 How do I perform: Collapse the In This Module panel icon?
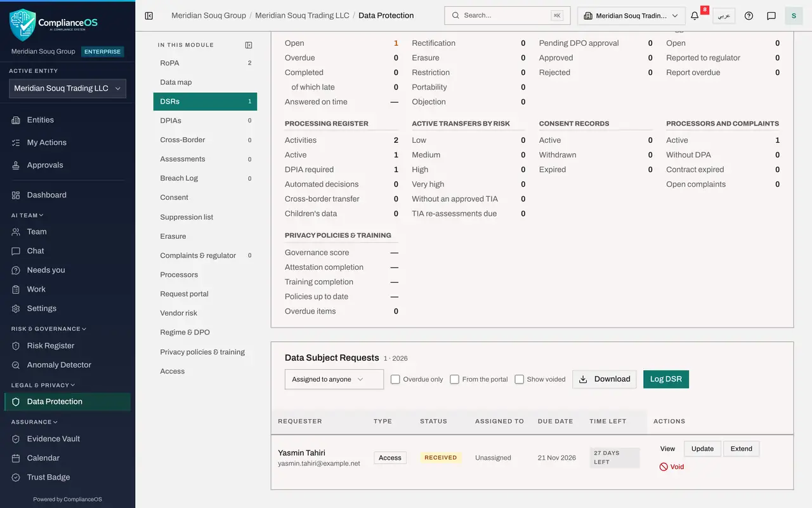click(249, 45)
